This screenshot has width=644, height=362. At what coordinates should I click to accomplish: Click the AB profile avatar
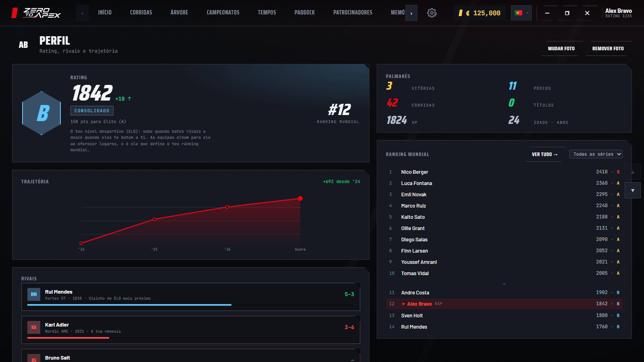tap(23, 45)
